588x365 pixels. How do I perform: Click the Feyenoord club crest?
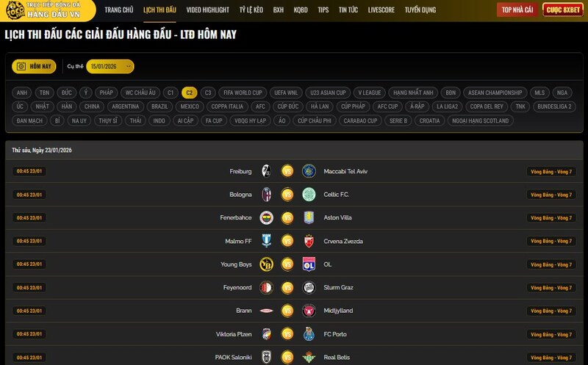(267, 287)
